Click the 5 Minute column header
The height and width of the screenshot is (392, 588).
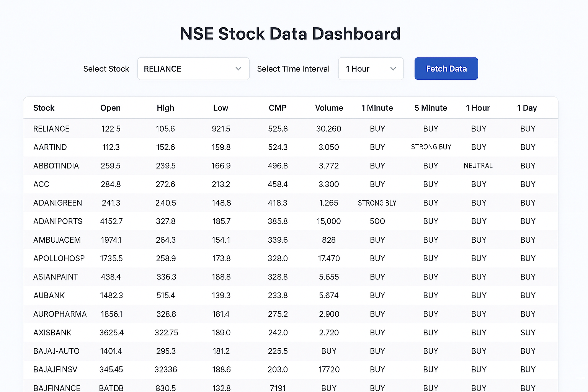[x=431, y=108]
